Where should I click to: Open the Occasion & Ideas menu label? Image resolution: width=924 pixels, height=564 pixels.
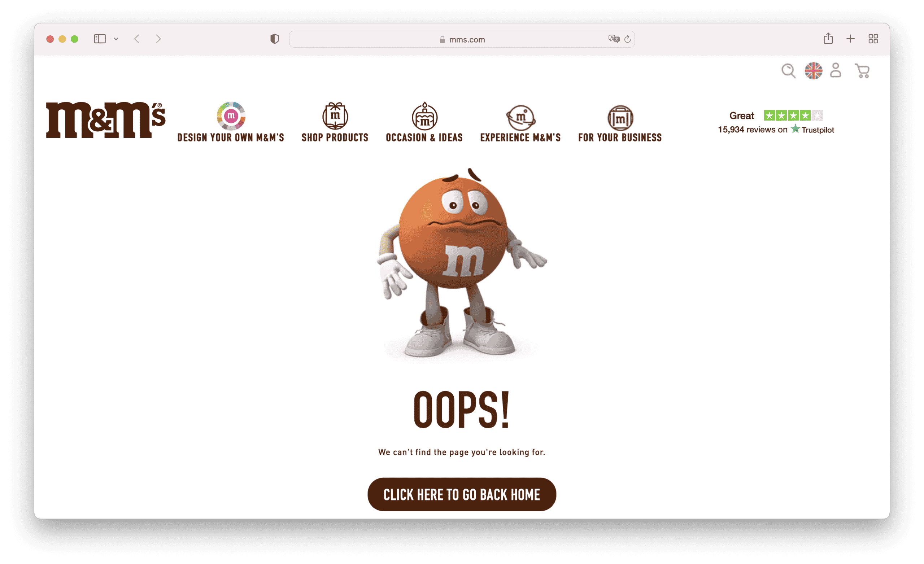(x=424, y=137)
